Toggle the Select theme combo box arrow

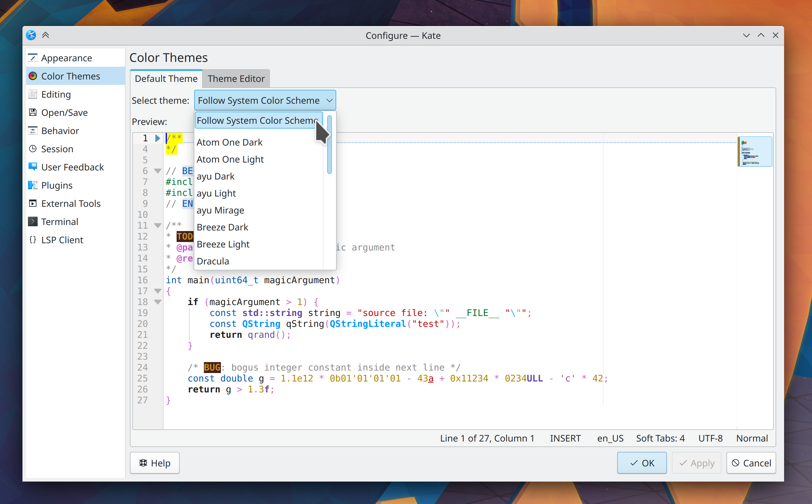329,100
